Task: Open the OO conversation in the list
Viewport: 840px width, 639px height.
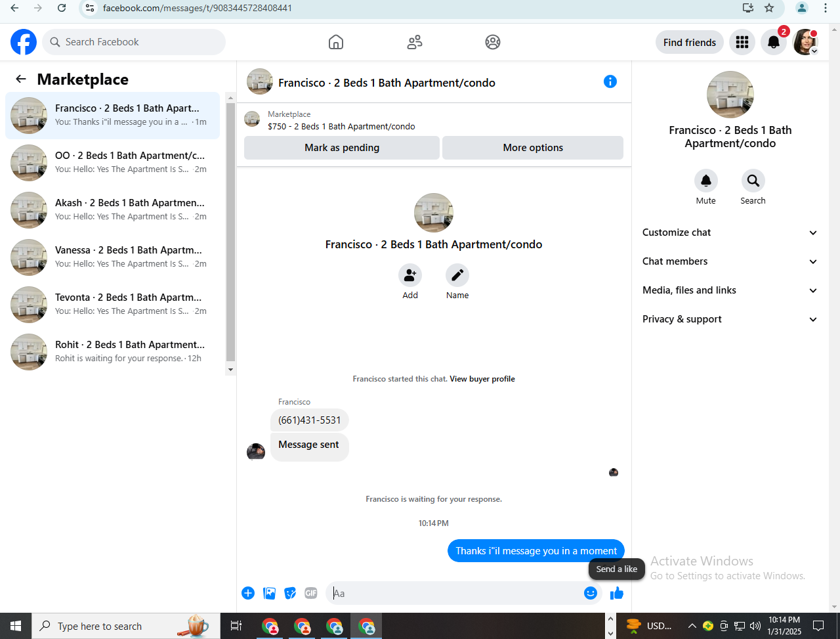Action: (x=113, y=163)
